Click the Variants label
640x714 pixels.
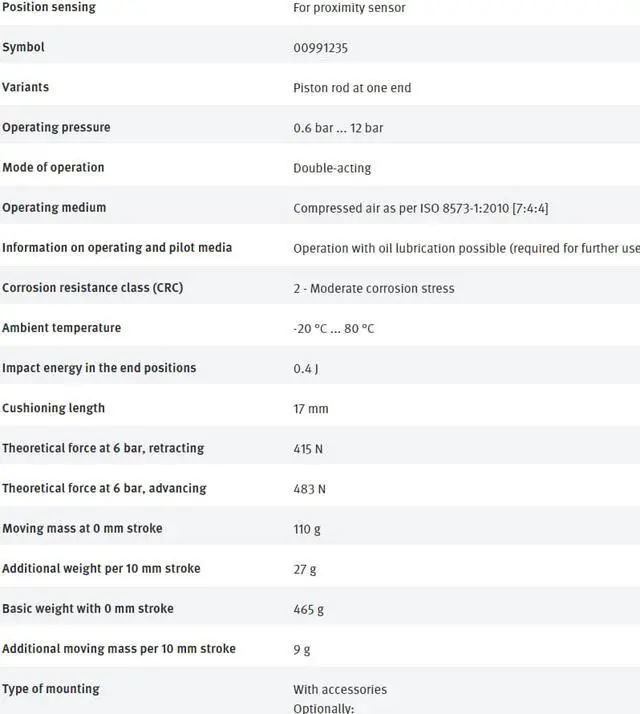point(25,87)
